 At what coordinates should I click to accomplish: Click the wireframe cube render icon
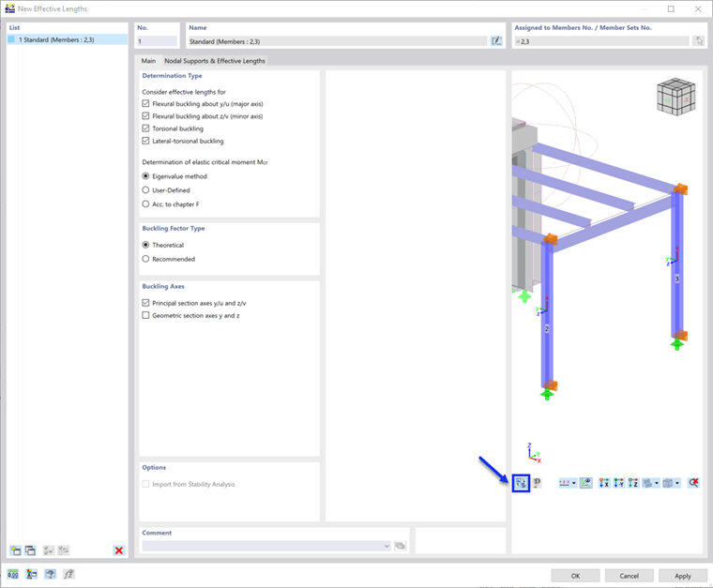pos(668,483)
